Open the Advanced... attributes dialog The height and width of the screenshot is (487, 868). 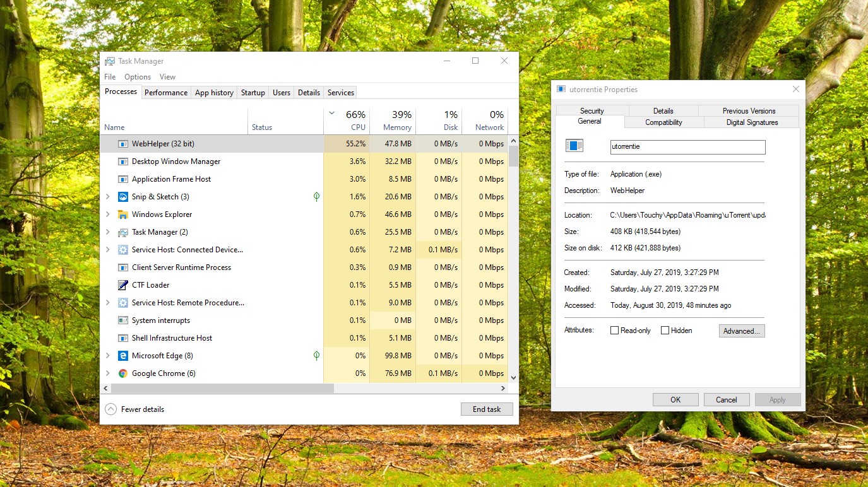tap(742, 331)
